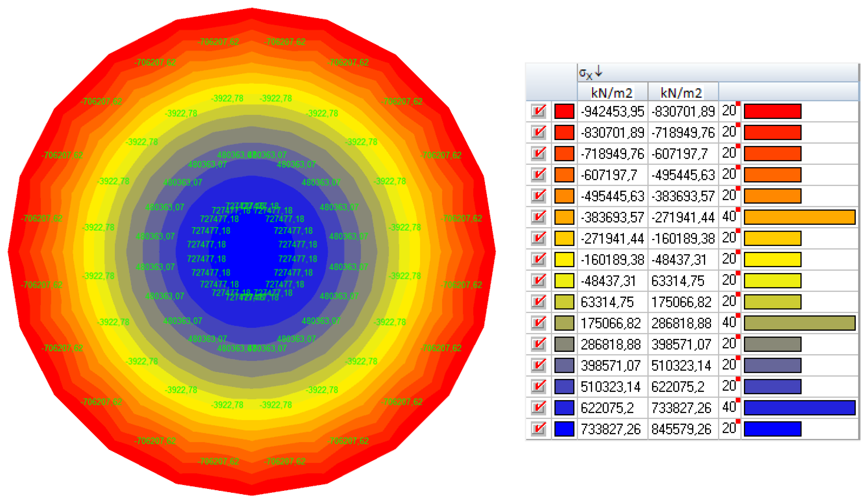Pick the pure blue swatch in last row
Viewport: 868px width, 504px height.
564,429
